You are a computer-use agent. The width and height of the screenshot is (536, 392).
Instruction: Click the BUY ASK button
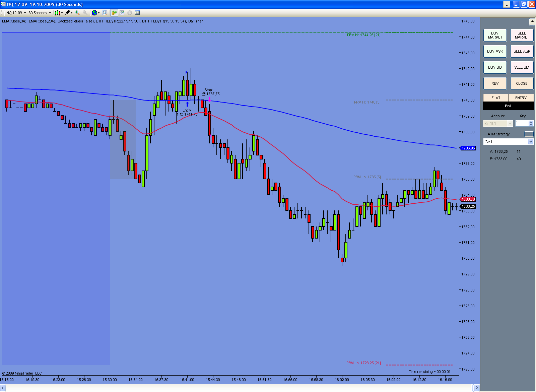click(x=495, y=51)
